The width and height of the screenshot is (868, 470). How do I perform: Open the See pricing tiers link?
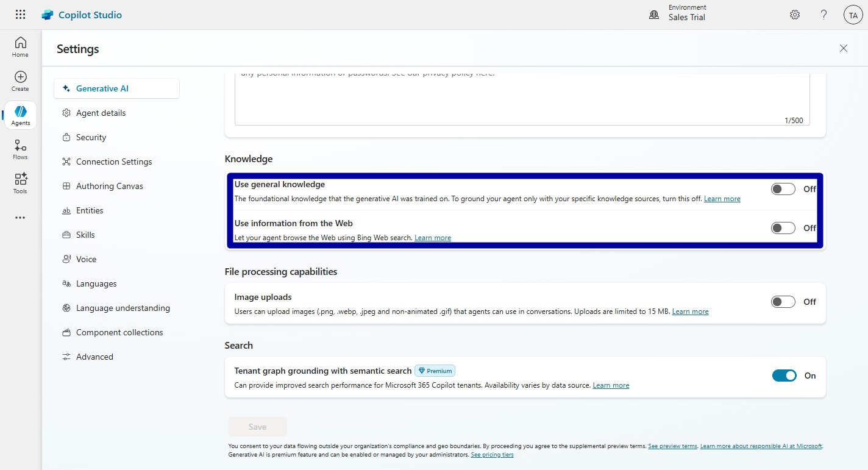492,454
